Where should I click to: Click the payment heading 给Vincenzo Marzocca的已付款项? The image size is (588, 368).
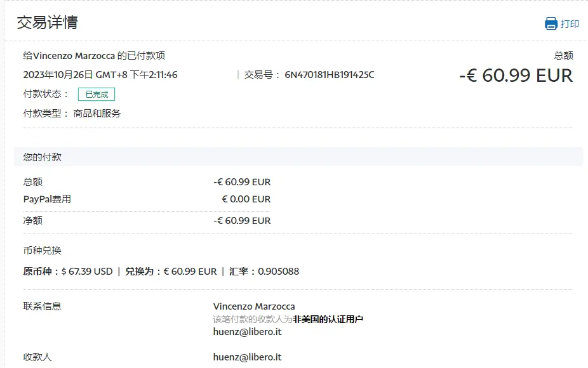(x=94, y=56)
